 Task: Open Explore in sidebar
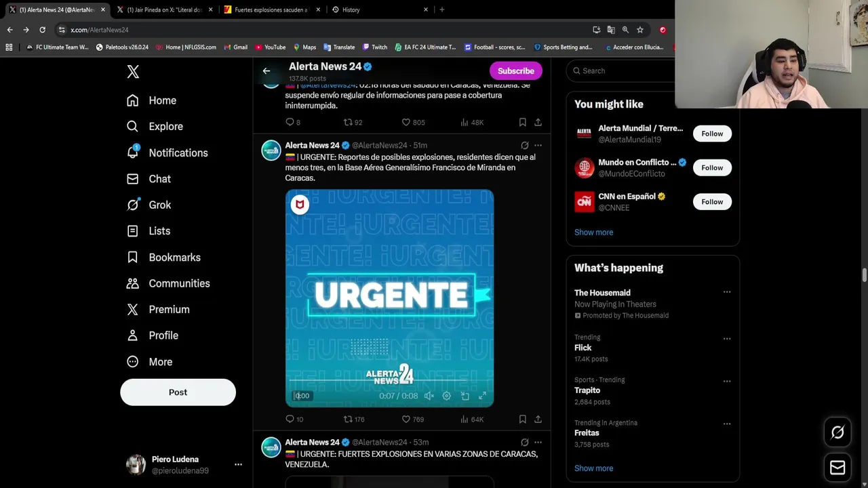pos(155,126)
